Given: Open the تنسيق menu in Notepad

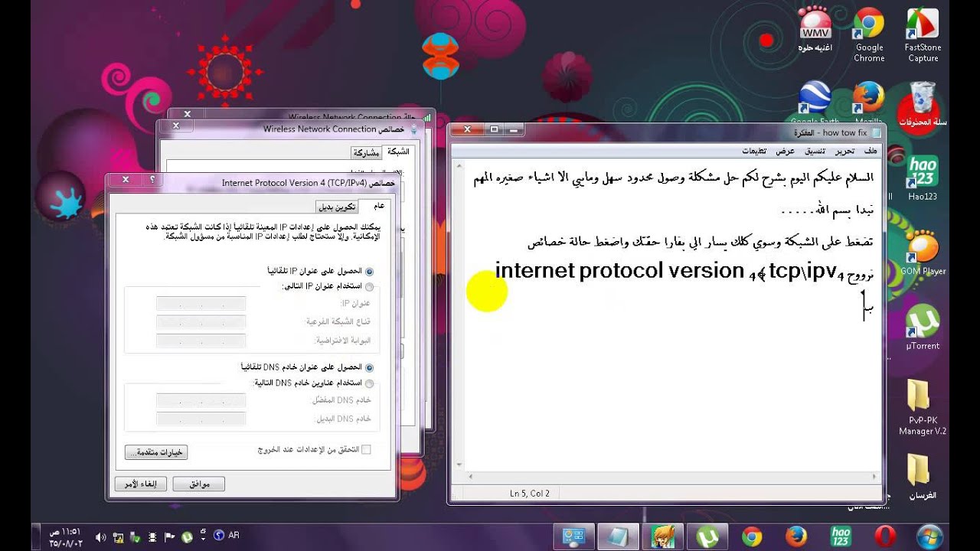Looking at the screenshot, I should coord(815,151).
